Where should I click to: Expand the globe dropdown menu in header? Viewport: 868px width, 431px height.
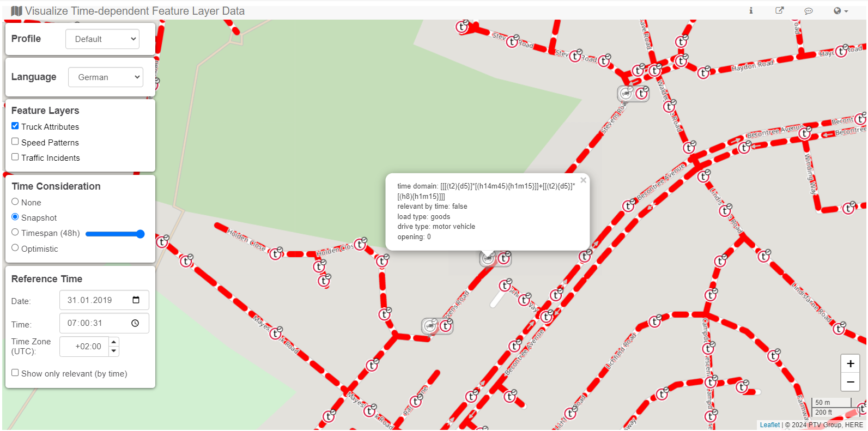[x=840, y=11]
